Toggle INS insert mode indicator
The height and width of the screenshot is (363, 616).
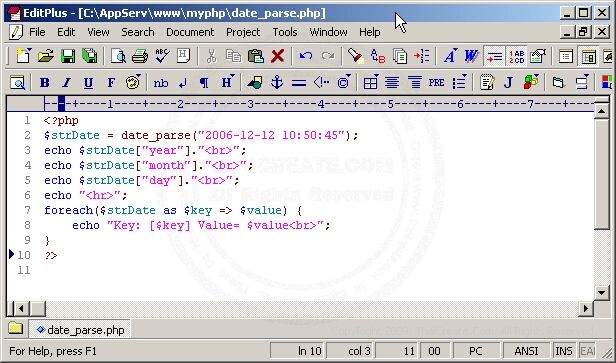[564, 350]
